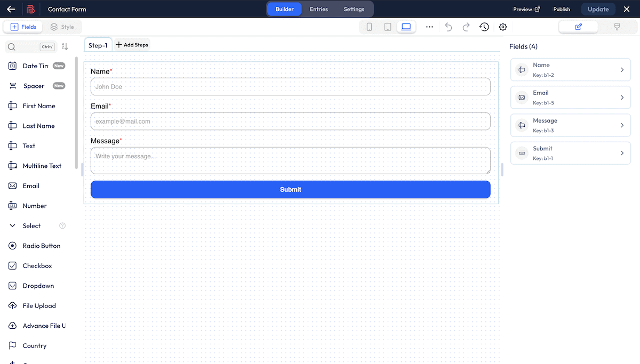Click the Message textarea in form

[291, 160]
